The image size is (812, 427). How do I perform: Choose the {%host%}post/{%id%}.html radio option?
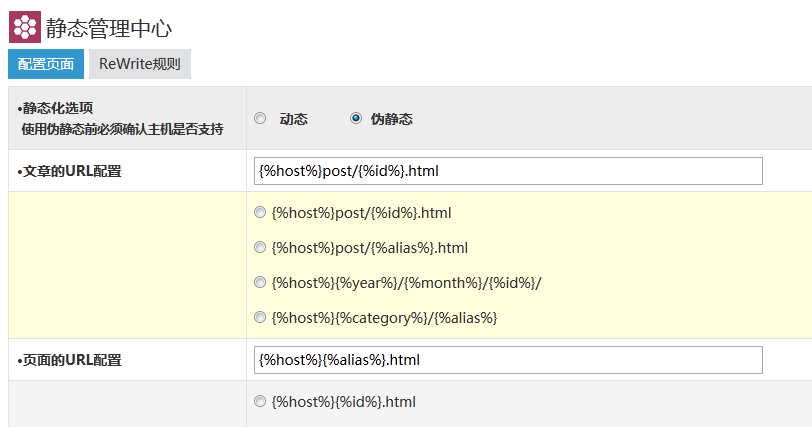click(261, 212)
